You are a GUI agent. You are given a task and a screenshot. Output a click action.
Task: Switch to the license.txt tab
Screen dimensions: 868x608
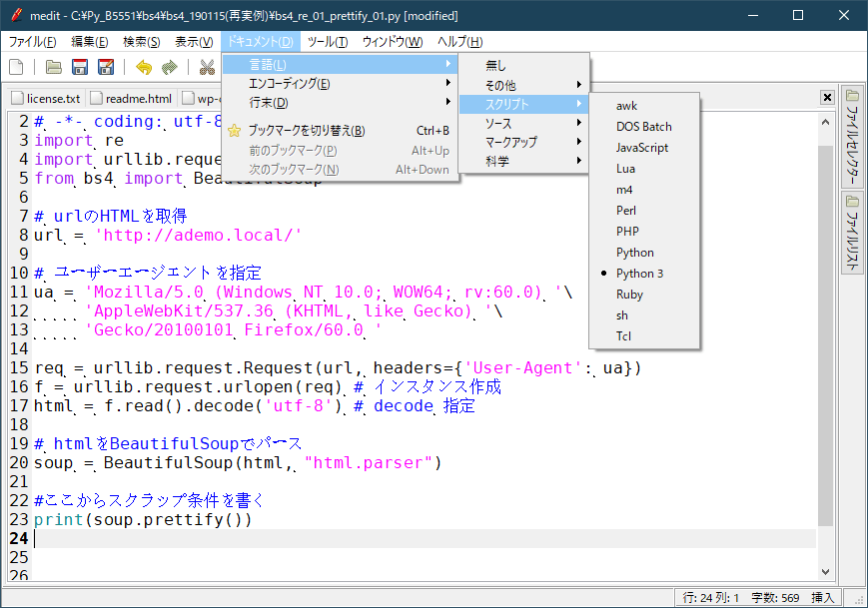coord(47,99)
